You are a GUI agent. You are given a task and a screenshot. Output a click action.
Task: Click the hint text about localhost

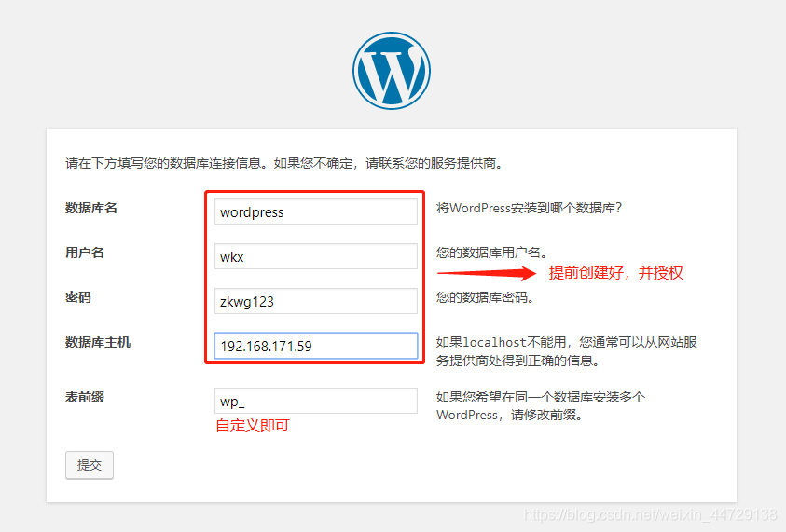pyautogui.click(x=567, y=351)
